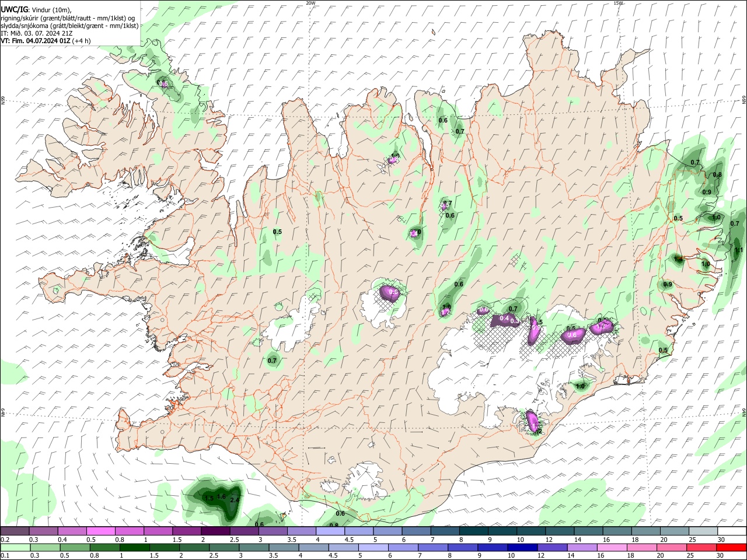This screenshot has width=747, height=560.
Task: Click the 'rigning/skúrir' legend description line
Action: [68, 18]
